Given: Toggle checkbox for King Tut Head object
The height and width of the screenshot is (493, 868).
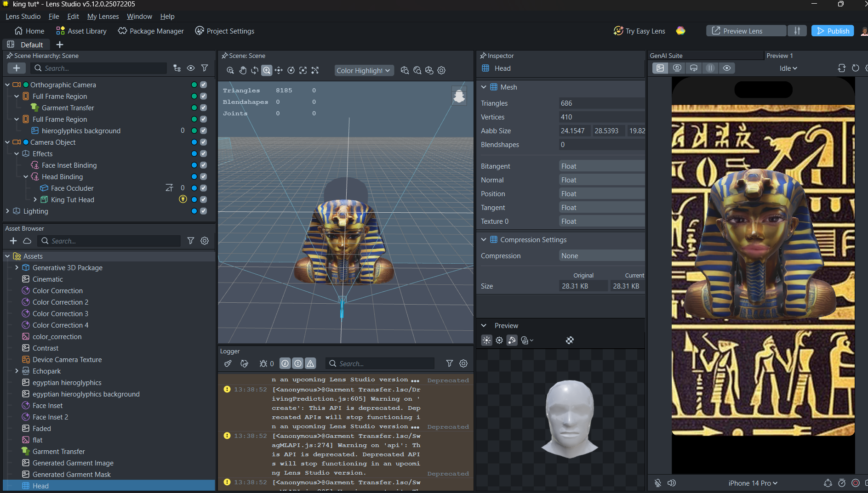Looking at the screenshot, I should 204,199.
